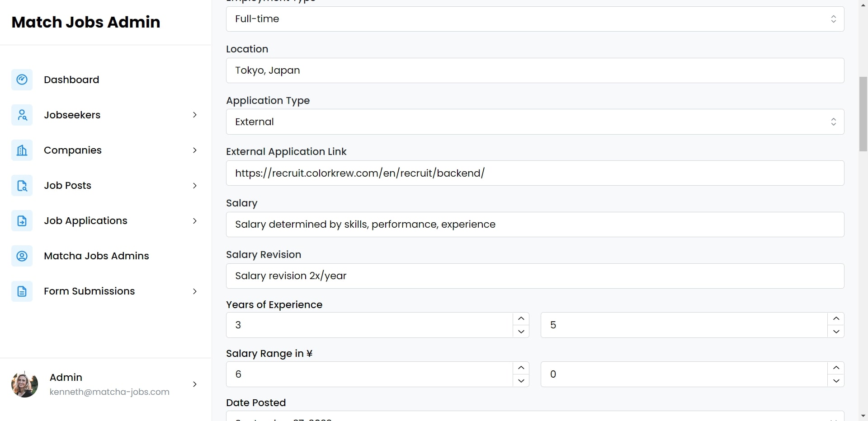This screenshot has width=868, height=421.
Task: Click the Matcha Jobs Admins user icon
Action: [x=22, y=256]
